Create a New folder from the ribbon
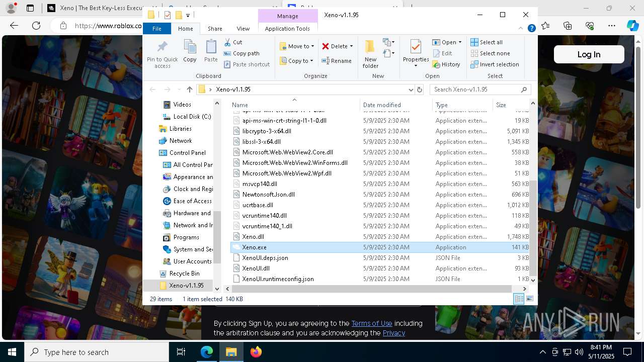Screen dimensions: 644x362 pos(370,53)
